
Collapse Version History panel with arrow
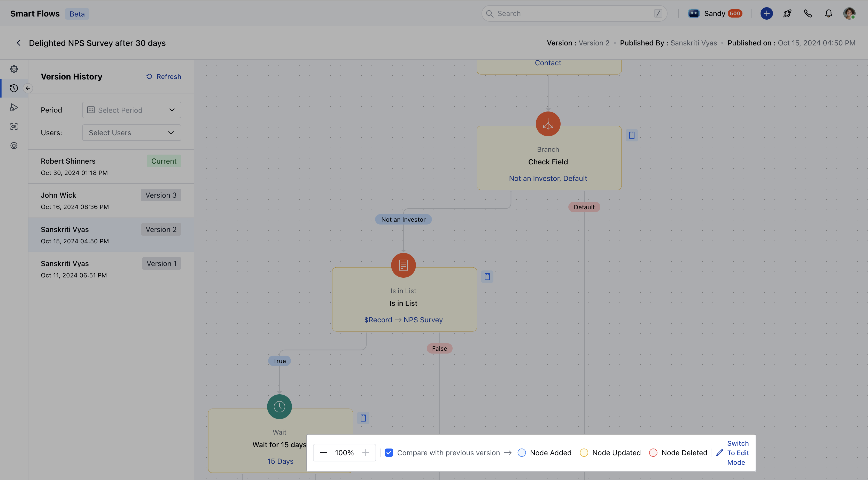28,88
